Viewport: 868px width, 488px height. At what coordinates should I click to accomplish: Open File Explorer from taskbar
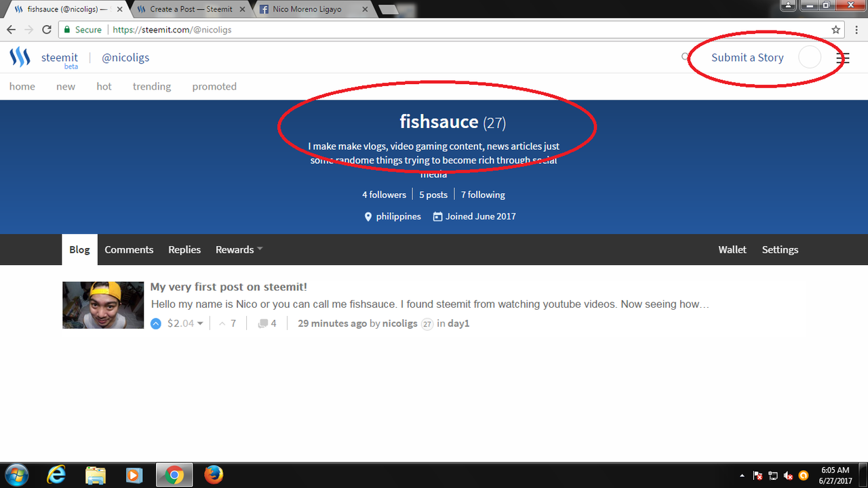pos(96,475)
